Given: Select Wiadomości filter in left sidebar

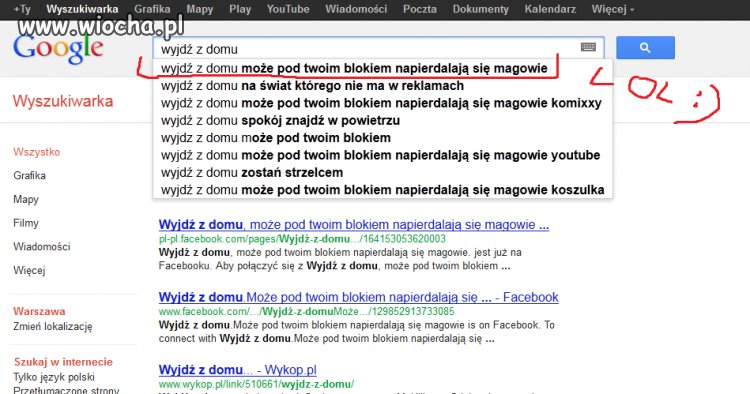Looking at the screenshot, I should click(42, 247).
